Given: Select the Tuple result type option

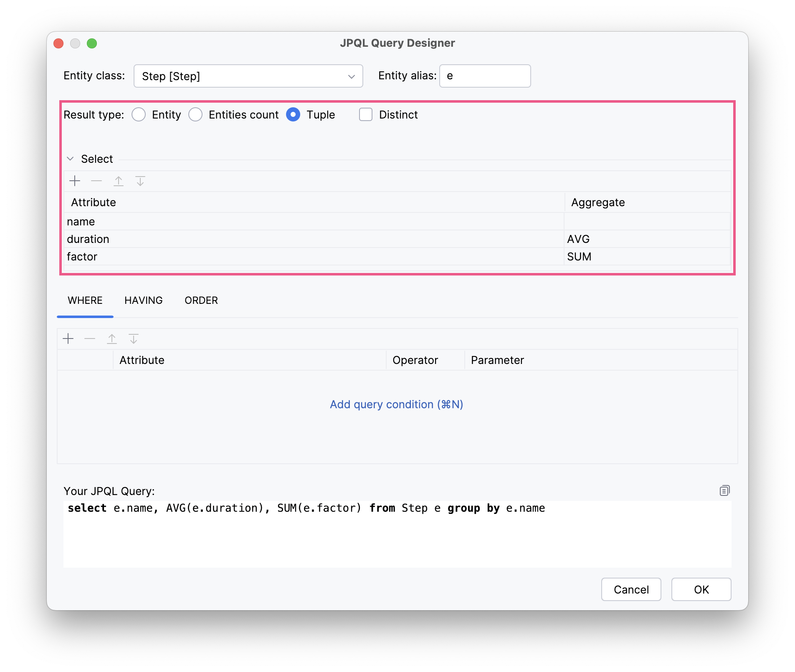Looking at the screenshot, I should pos(293,114).
